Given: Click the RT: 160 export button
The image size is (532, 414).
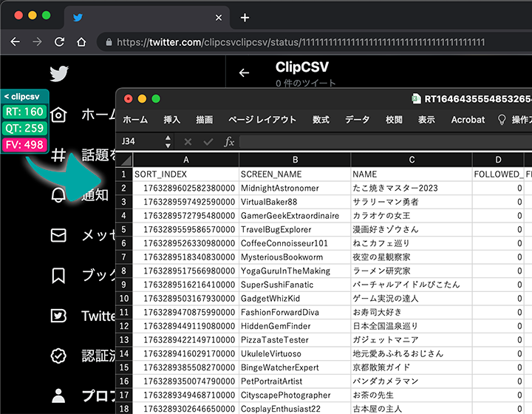Looking at the screenshot, I should [x=24, y=112].
